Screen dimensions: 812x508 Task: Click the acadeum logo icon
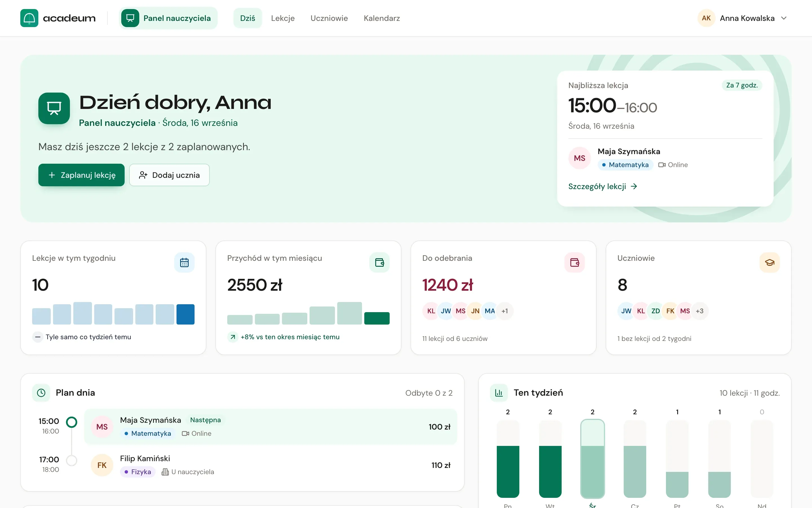pos(29,18)
